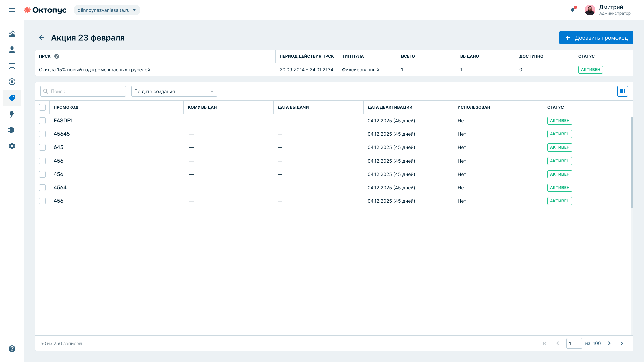Open the column settings icon

(623, 91)
